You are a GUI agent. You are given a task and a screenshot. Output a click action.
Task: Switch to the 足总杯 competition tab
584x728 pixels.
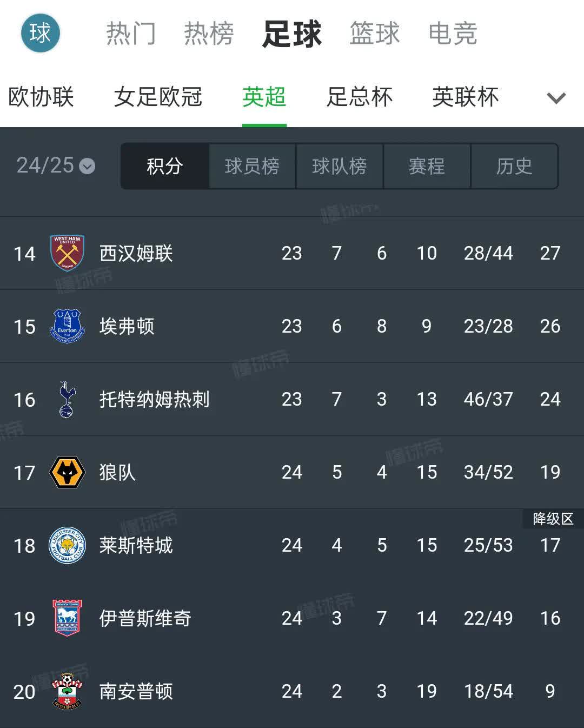click(359, 98)
